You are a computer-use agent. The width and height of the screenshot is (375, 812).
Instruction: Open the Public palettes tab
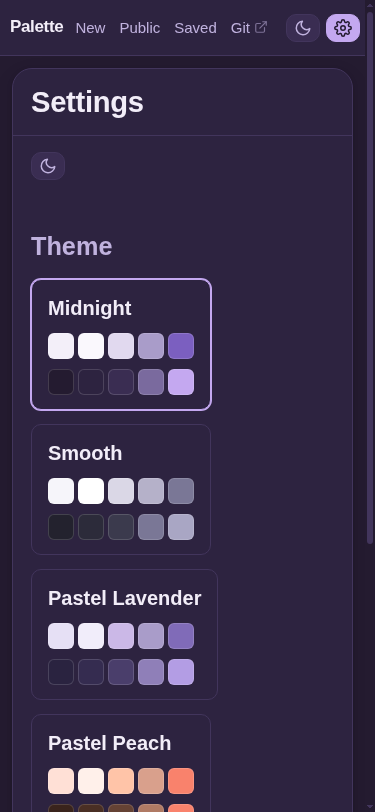(x=140, y=28)
